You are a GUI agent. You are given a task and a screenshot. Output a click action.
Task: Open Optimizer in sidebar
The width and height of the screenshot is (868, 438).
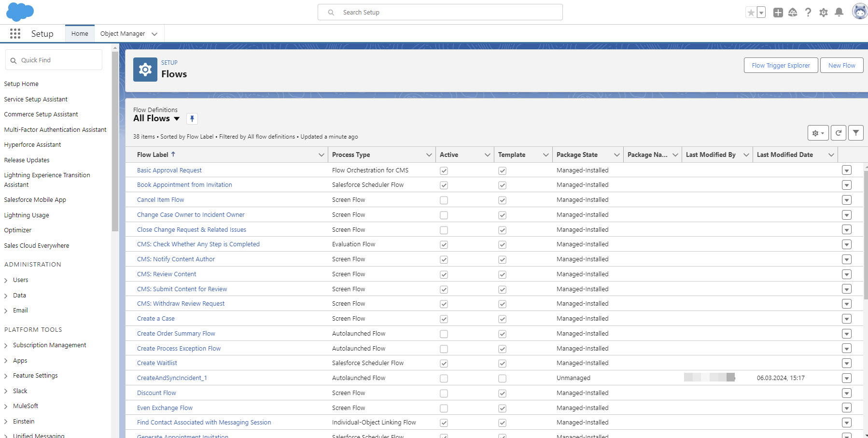click(18, 230)
